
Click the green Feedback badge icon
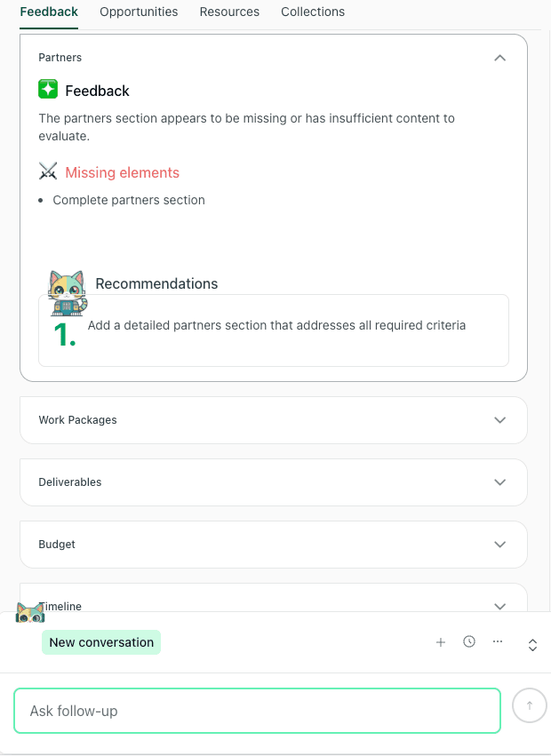(x=48, y=90)
